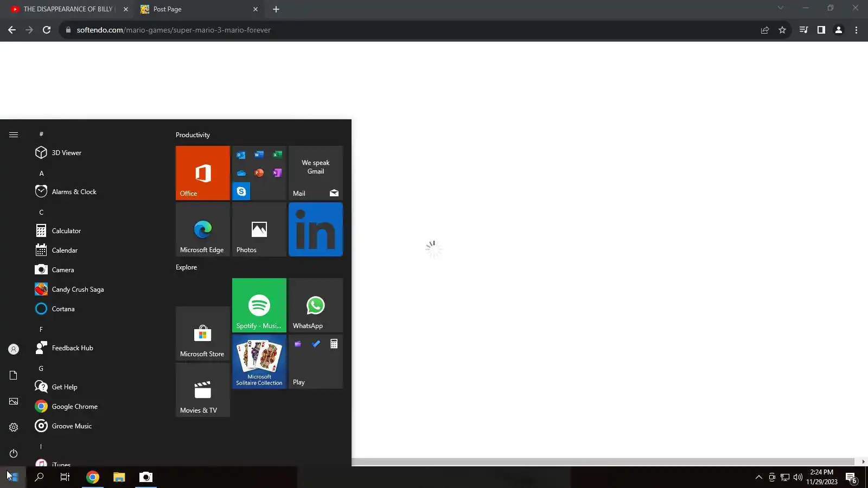868x488 pixels.
Task: Select the Productivity group header
Action: pyautogui.click(x=193, y=135)
